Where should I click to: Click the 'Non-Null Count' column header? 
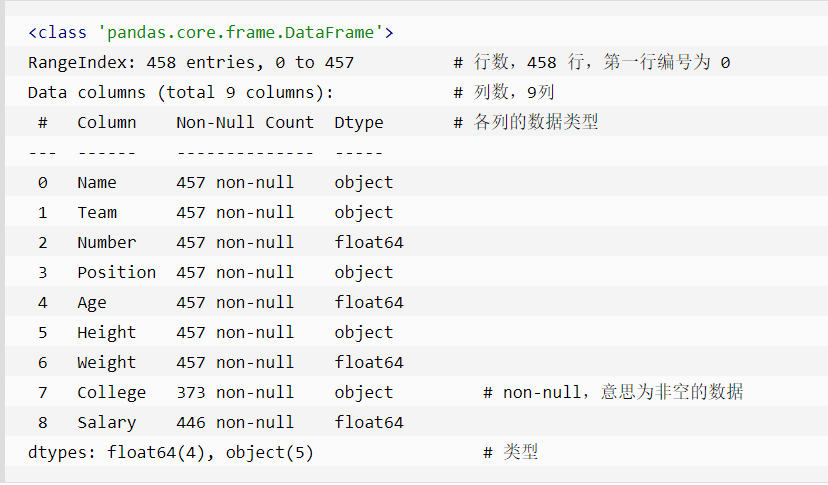244,122
